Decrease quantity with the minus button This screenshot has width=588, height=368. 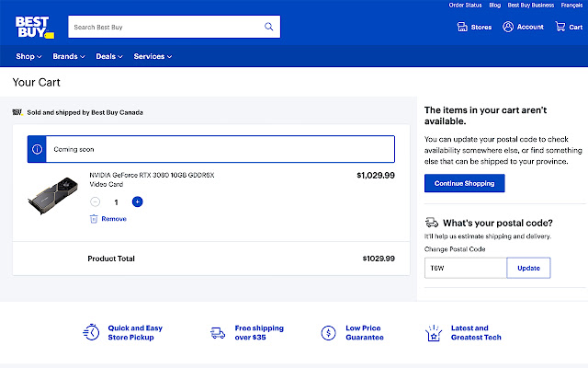[96, 201]
